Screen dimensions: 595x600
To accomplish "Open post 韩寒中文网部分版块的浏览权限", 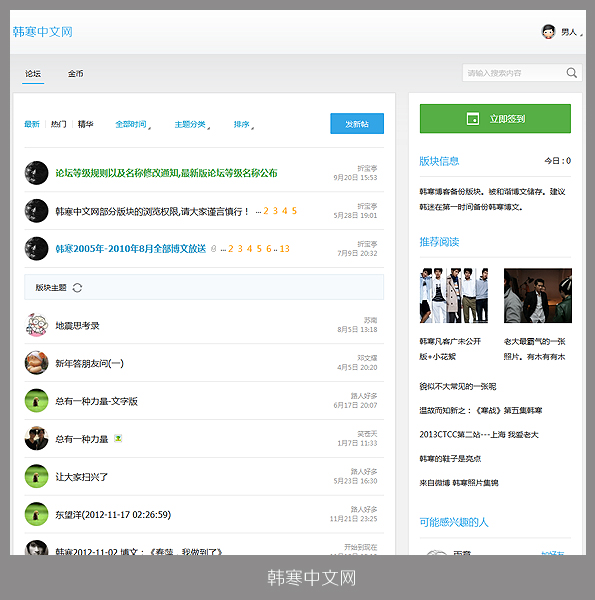I will point(152,211).
